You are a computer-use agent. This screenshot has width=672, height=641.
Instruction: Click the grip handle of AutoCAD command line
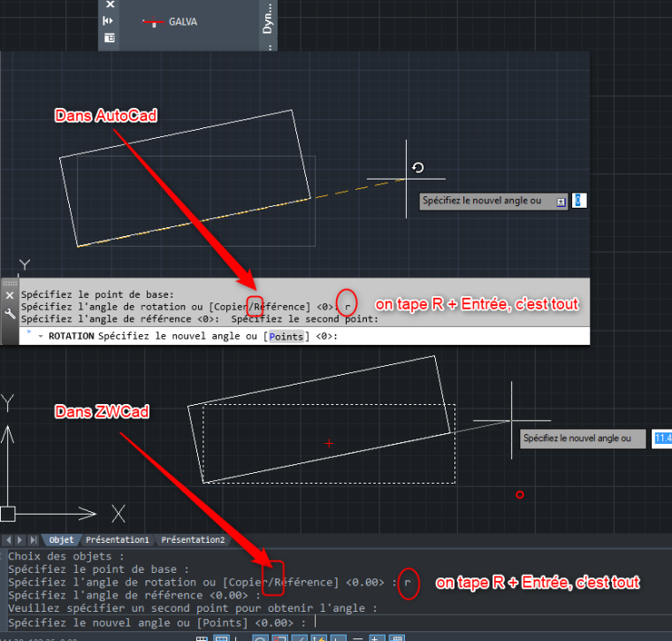[10, 283]
